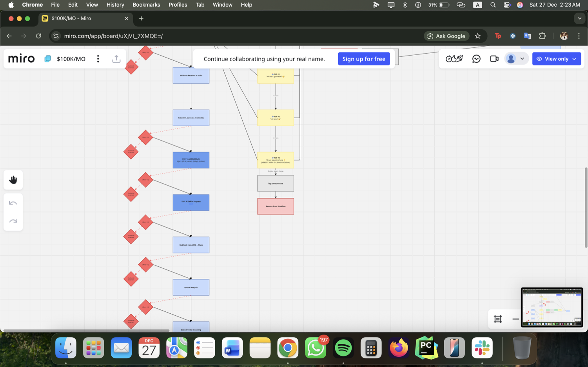
Task: Click the redo arrow
Action: [x=13, y=221]
